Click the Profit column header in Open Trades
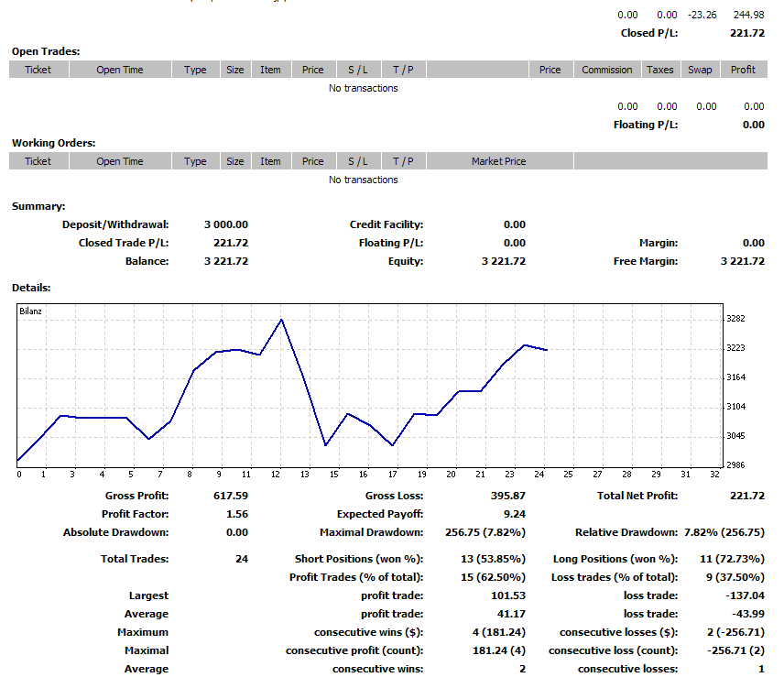Image resolution: width=784 pixels, height=699 pixels. [744, 70]
